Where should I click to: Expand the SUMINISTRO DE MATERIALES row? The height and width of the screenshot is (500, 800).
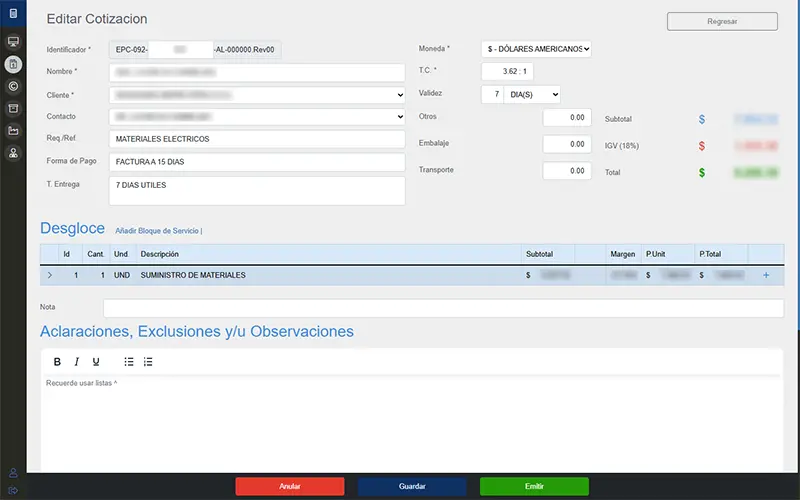(x=50, y=275)
